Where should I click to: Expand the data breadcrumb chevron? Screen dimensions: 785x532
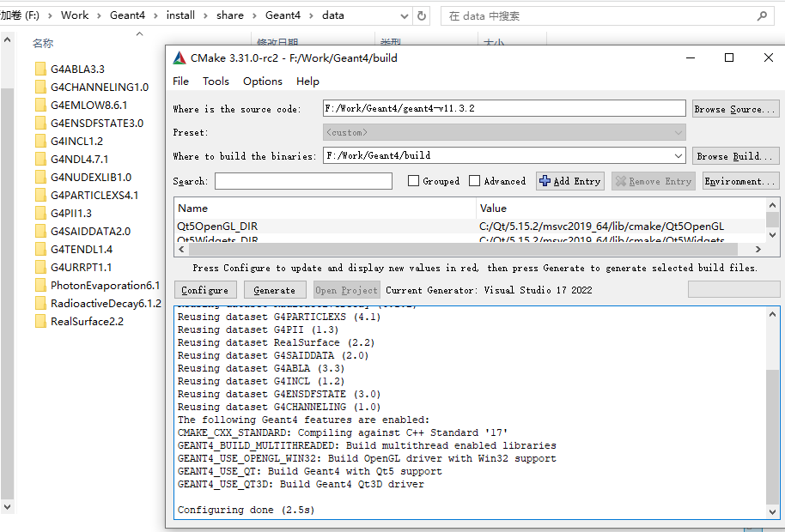406,15
